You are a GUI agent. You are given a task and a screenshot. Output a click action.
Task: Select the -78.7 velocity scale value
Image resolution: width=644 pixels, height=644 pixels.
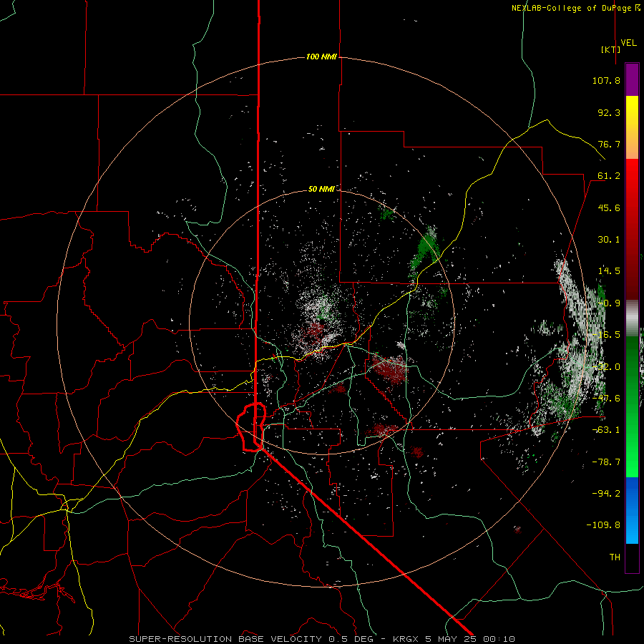point(606,462)
